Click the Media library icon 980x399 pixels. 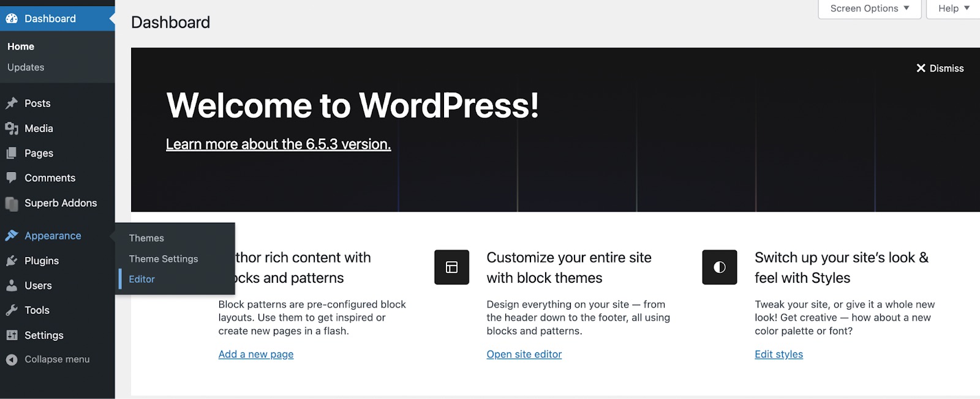[12, 129]
